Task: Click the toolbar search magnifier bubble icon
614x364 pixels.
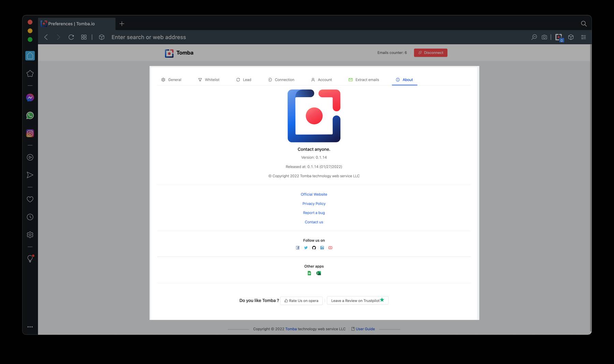Action: 534,37
